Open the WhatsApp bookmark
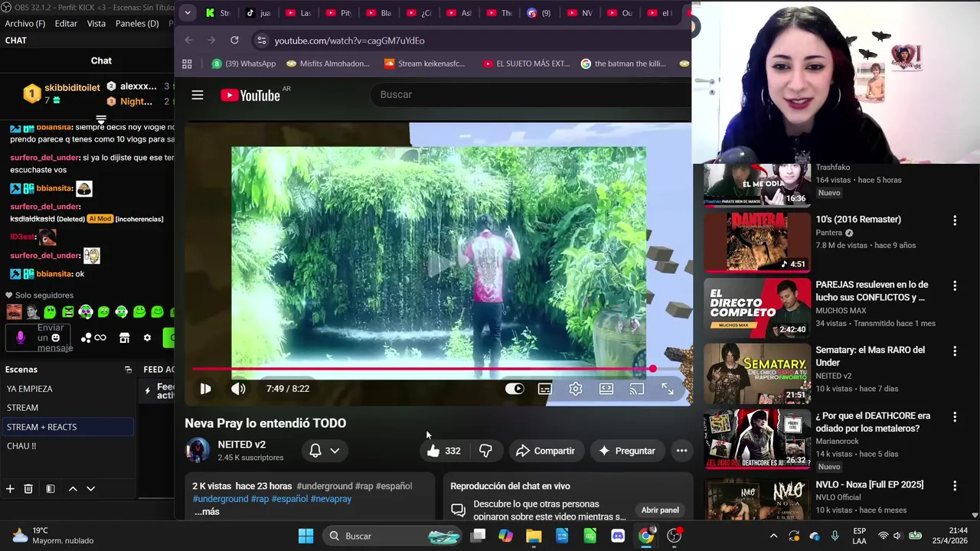Screen dimensions: 980x551 pos(243,64)
